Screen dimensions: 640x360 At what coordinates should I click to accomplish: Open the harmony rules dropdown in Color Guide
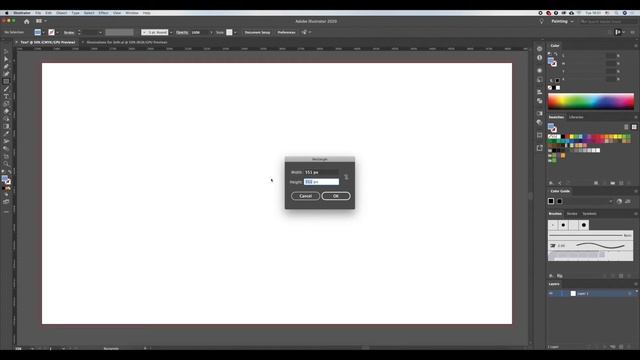coord(611,201)
